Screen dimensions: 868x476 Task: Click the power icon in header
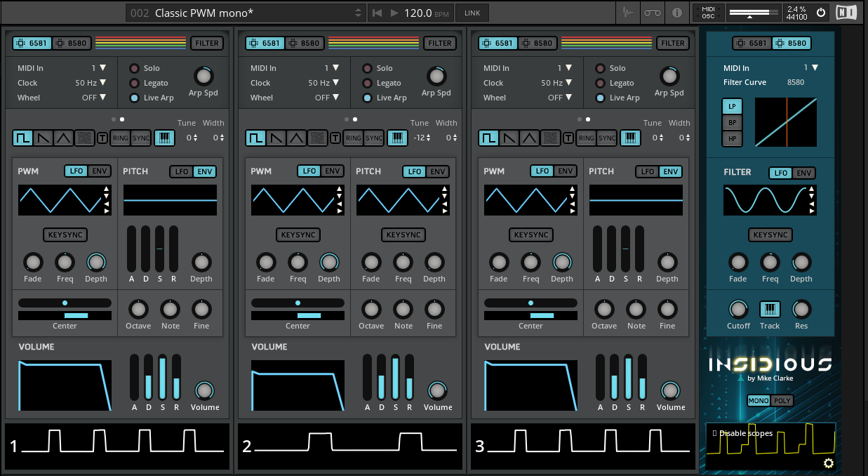(x=821, y=12)
